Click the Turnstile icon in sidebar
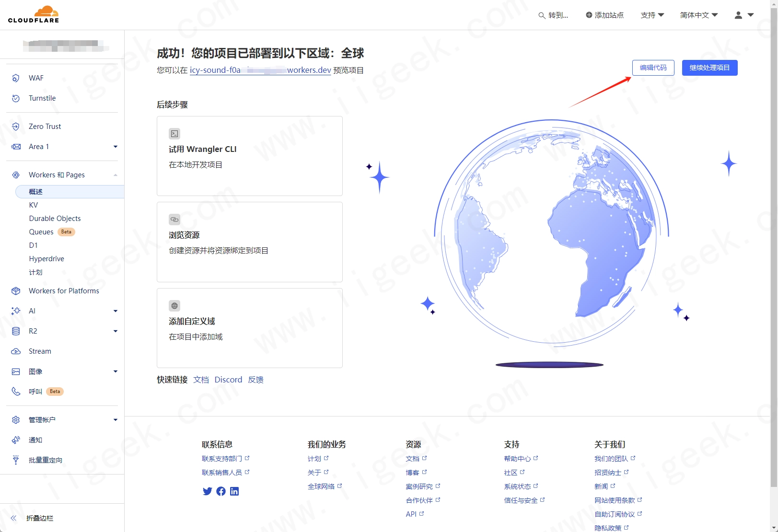778x532 pixels. 16,98
